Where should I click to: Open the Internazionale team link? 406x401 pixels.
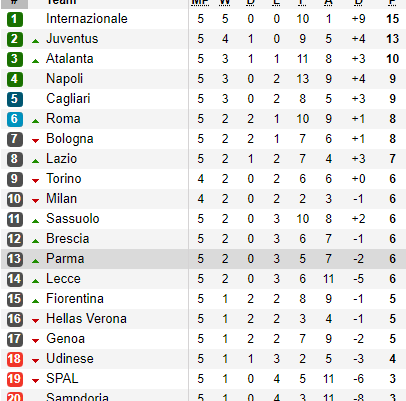[87, 19]
